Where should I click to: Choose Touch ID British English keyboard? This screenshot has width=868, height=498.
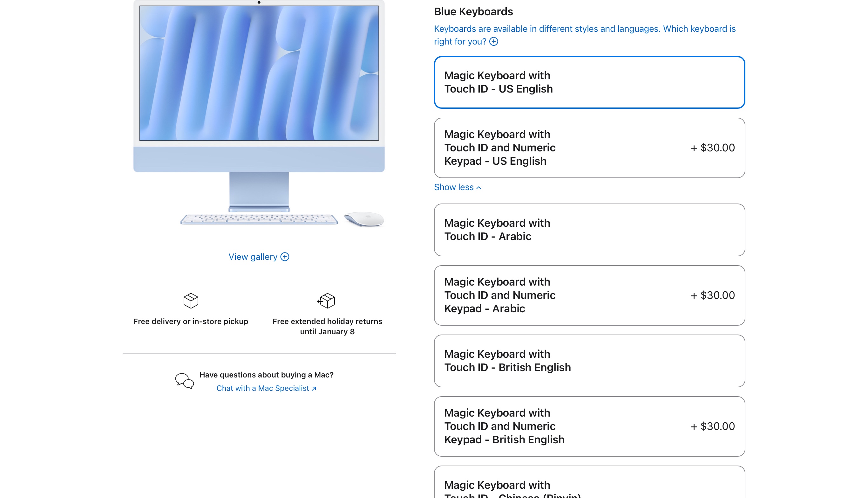[589, 361]
